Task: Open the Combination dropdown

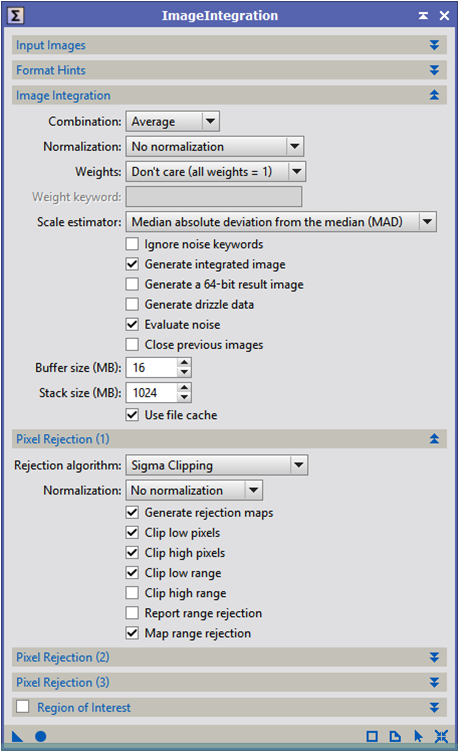Action: (173, 121)
